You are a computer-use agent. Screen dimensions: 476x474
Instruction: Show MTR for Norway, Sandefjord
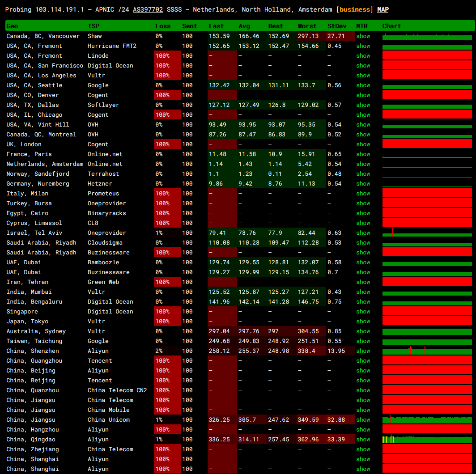coord(363,174)
